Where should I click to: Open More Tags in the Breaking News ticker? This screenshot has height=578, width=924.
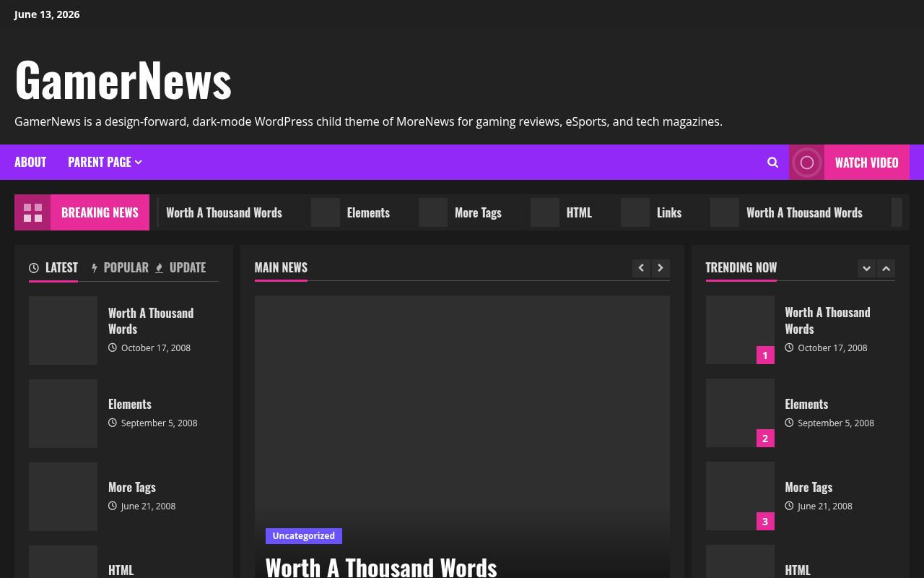pos(478,212)
